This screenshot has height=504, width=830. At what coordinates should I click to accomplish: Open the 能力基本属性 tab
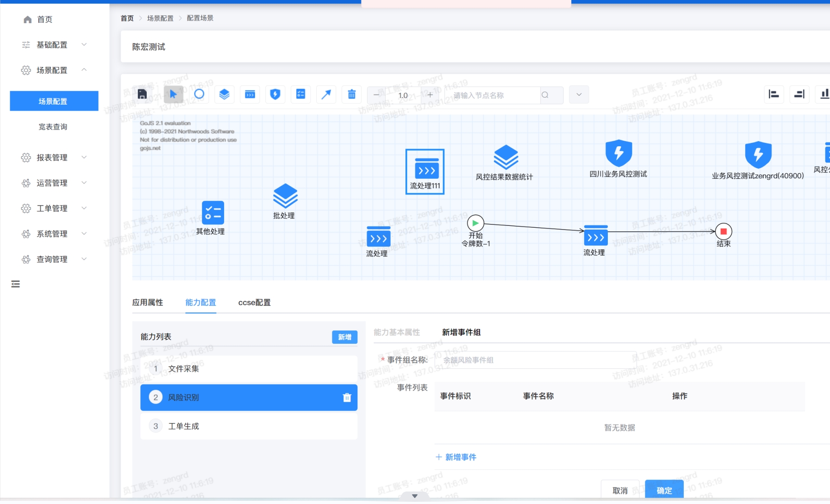coord(397,332)
